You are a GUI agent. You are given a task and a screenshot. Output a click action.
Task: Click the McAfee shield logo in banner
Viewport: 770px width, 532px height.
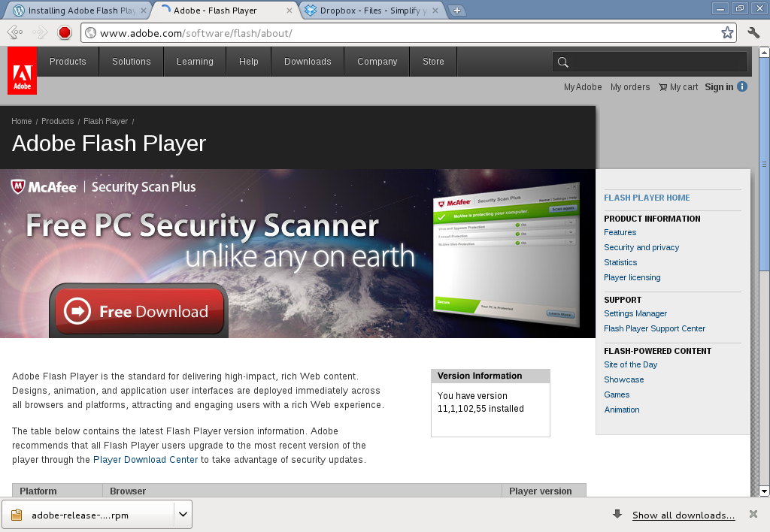click(x=18, y=186)
